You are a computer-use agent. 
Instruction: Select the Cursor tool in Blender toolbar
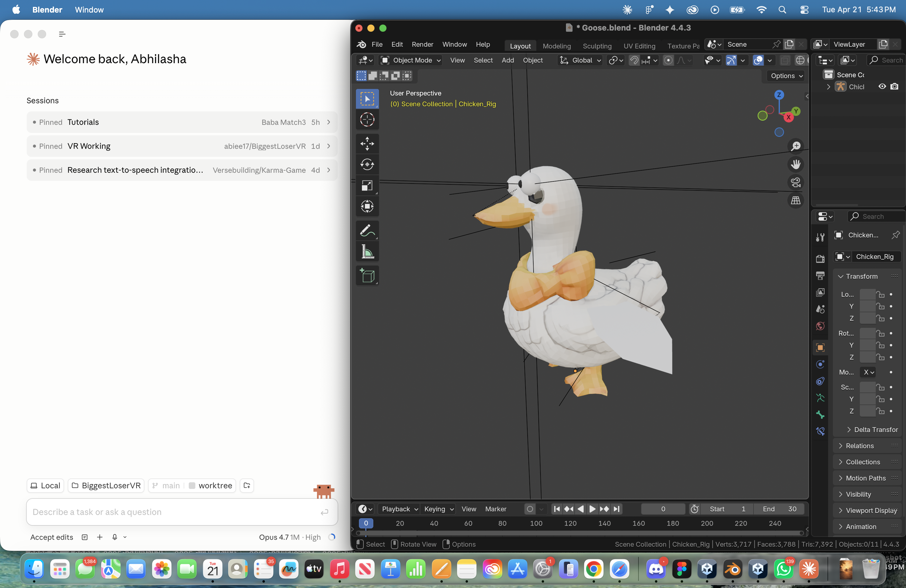pos(367,120)
